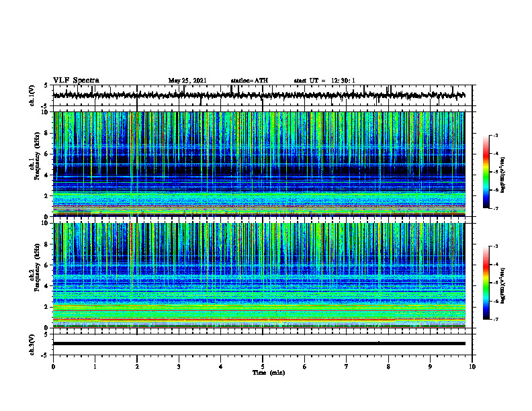Click the ch.2 spectrogram panel
532x411 pixels.
tap(259, 275)
